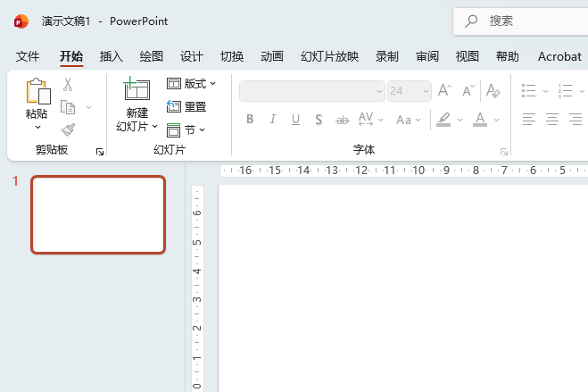Click the PowerPoint app logo
Screen dimensions: 588x392
(x=21, y=21)
